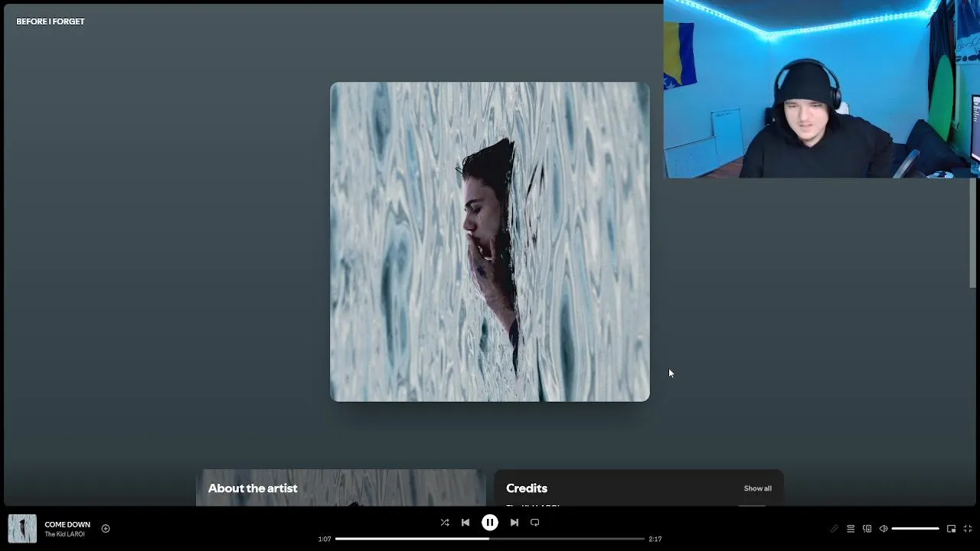The height and width of the screenshot is (551, 980).
Task: Seek in the song progress bar
Action: pyautogui.click(x=490, y=539)
